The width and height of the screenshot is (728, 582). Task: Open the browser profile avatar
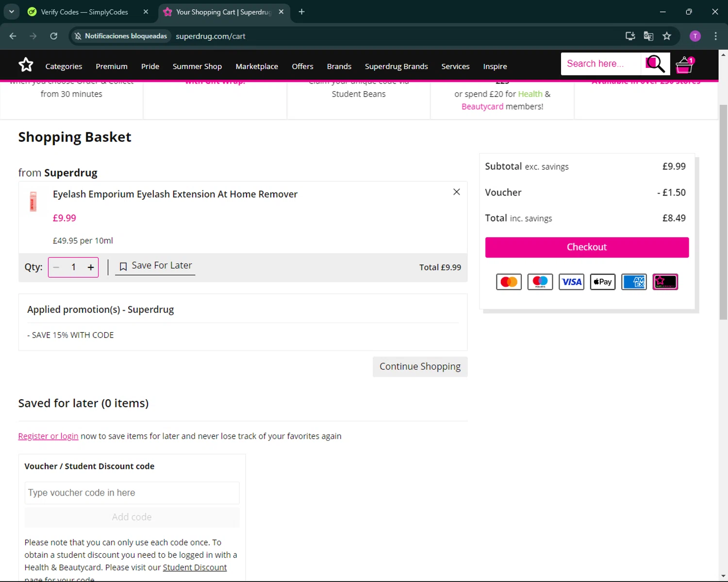[695, 36]
